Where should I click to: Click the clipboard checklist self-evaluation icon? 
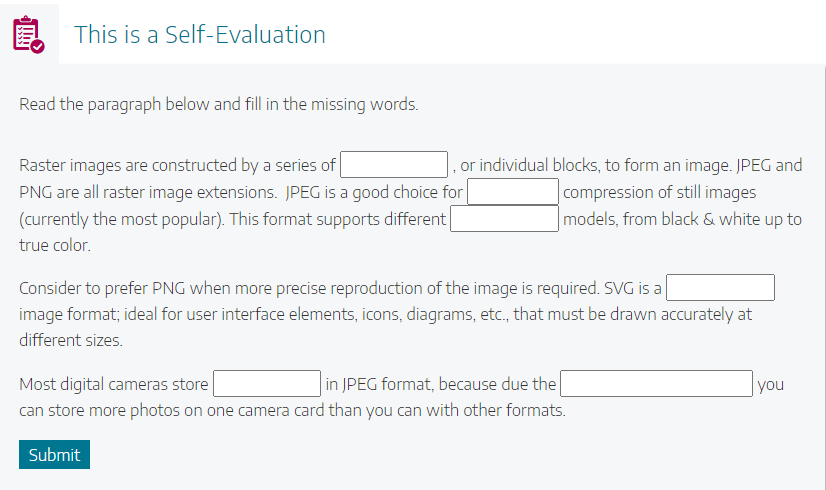click(x=28, y=35)
